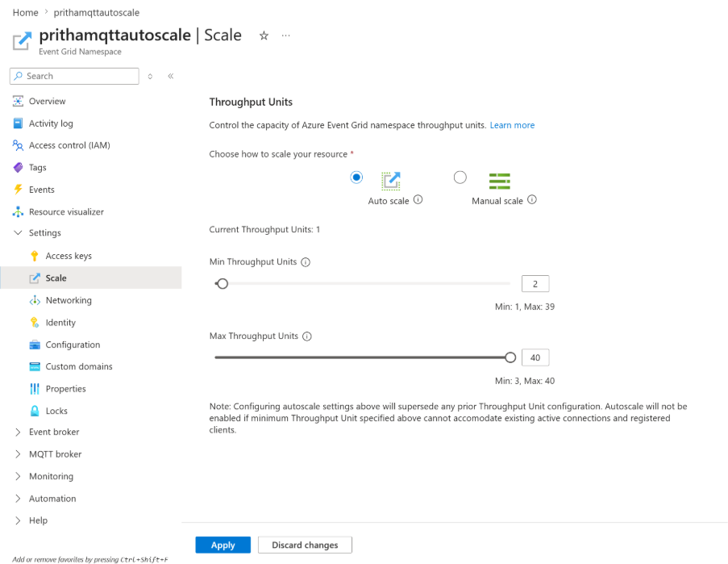Click the purple Tags icon

coord(18,168)
